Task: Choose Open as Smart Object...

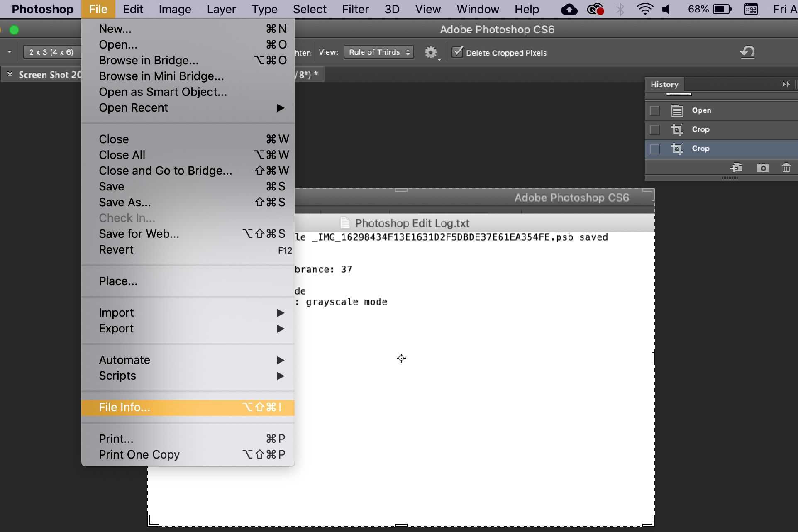Action: (x=188, y=92)
